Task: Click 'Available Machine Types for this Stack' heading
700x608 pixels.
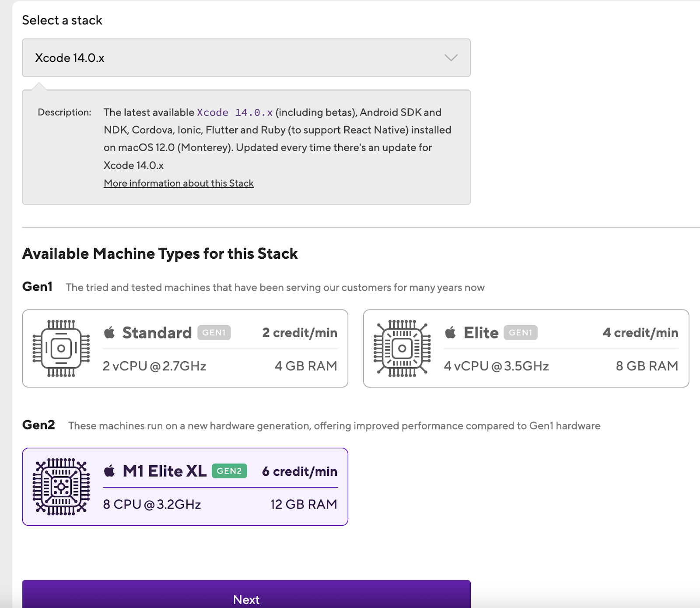Action: [x=160, y=253]
